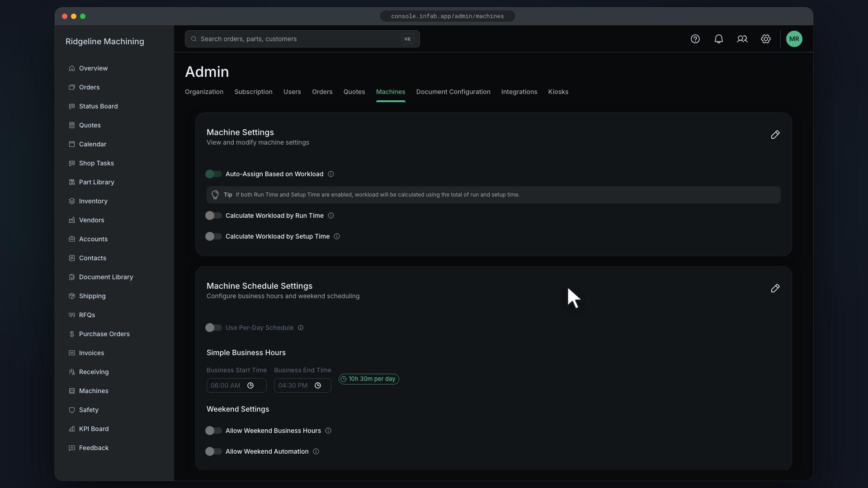Click the search magnifier icon
This screenshot has height=488, width=868.
pyautogui.click(x=194, y=39)
